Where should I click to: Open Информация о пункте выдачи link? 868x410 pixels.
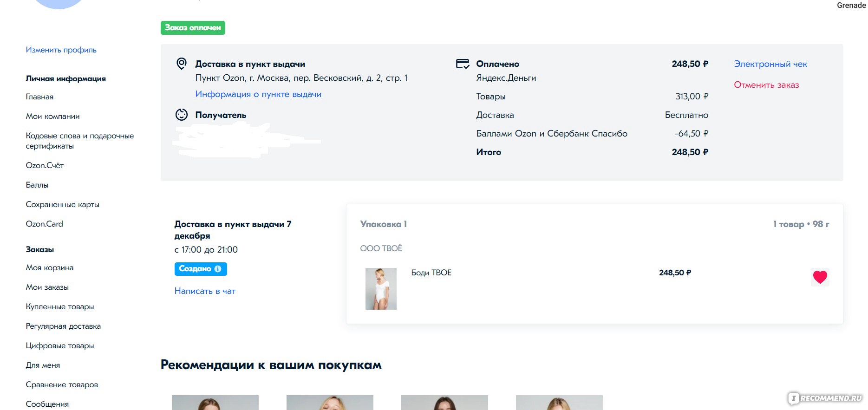(258, 94)
